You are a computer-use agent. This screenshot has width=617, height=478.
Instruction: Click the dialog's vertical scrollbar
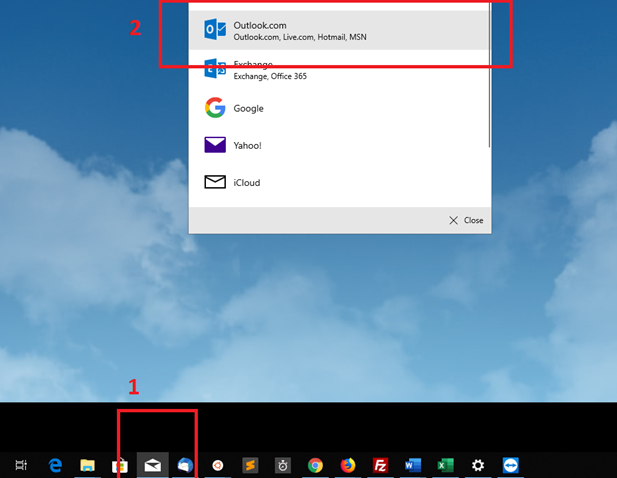[x=490, y=75]
